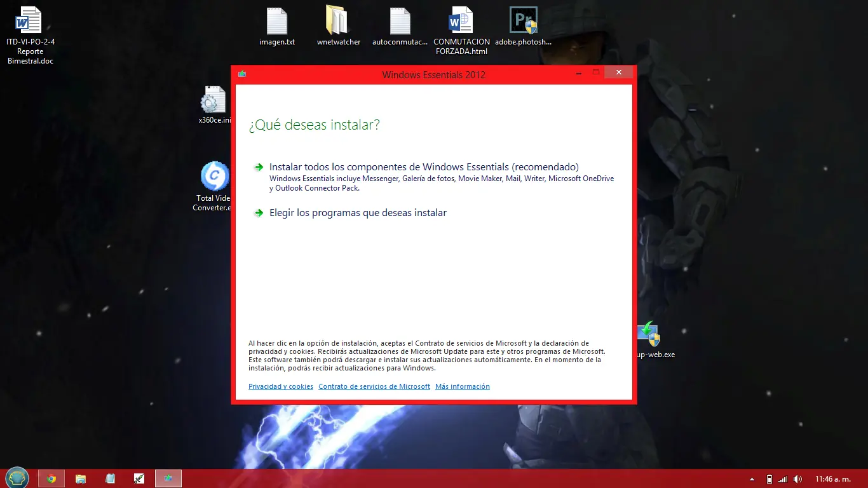Select the adobe.photosh... installer icon on the desktop
This screenshot has width=868, height=488.
pos(524,27)
